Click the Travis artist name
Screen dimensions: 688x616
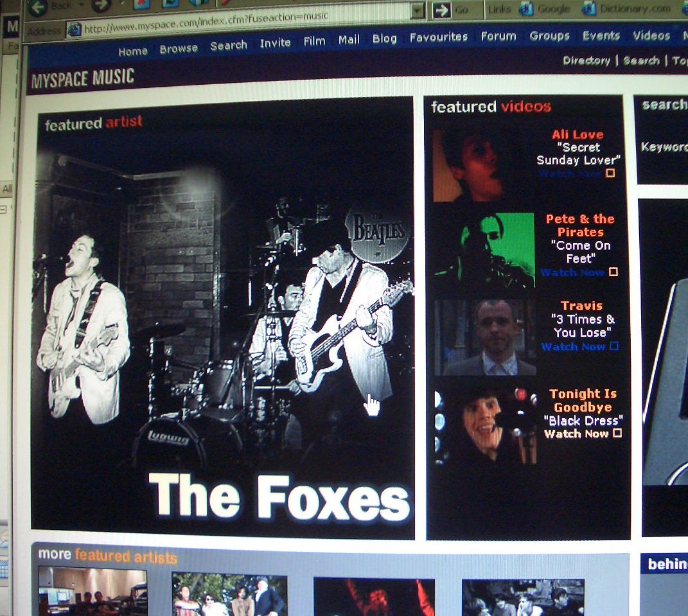pos(581,306)
